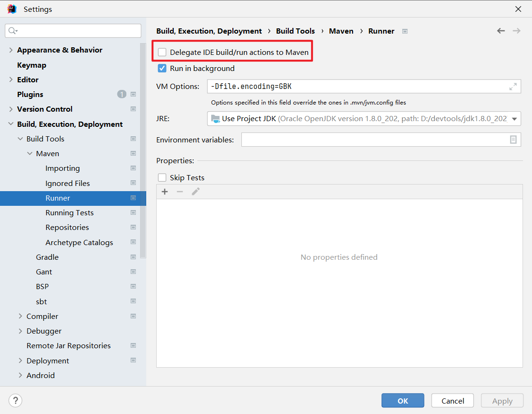Image resolution: width=532 pixels, height=414 pixels.
Task: Expand the Editor section
Action: [11, 79]
